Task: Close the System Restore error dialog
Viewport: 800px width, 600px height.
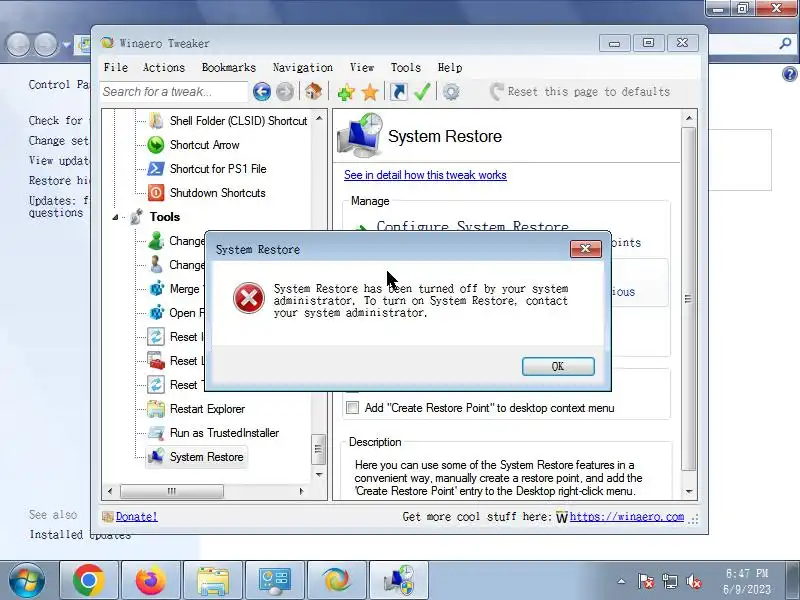Action: click(x=585, y=249)
